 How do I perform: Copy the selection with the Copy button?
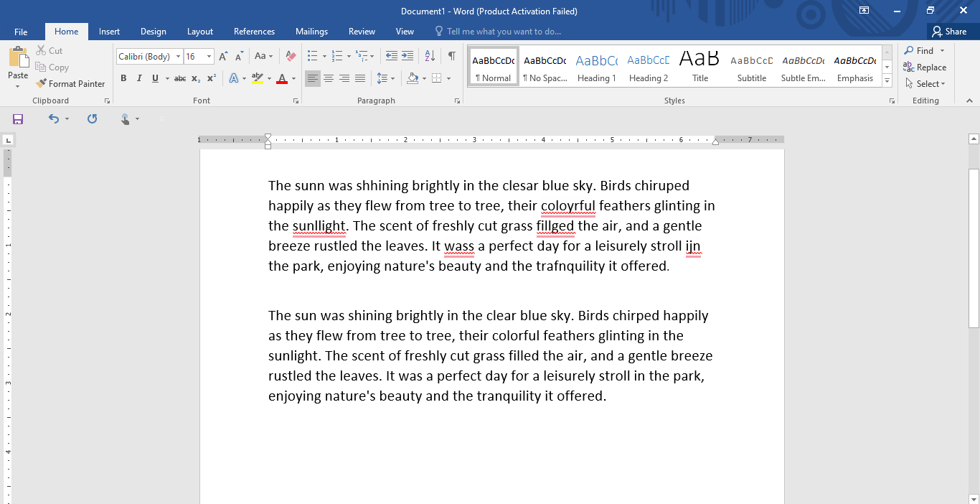click(x=52, y=67)
